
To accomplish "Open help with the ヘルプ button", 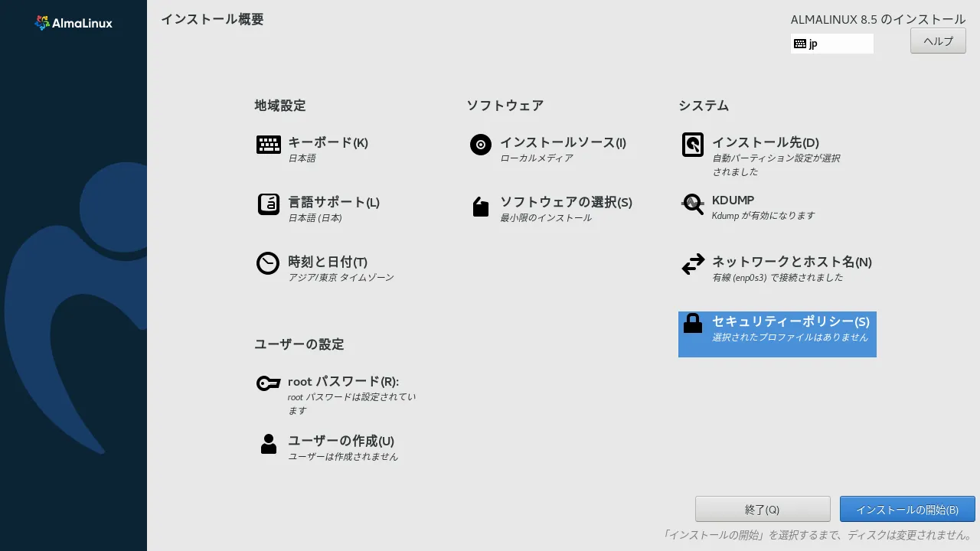I will tap(938, 41).
